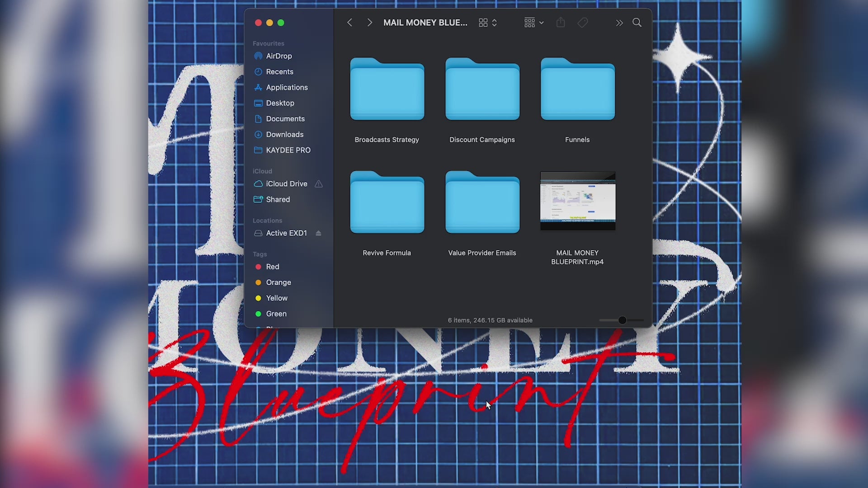Click the Broadcasts Strategy folder name
This screenshot has height=488, width=868.
pyautogui.click(x=387, y=140)
